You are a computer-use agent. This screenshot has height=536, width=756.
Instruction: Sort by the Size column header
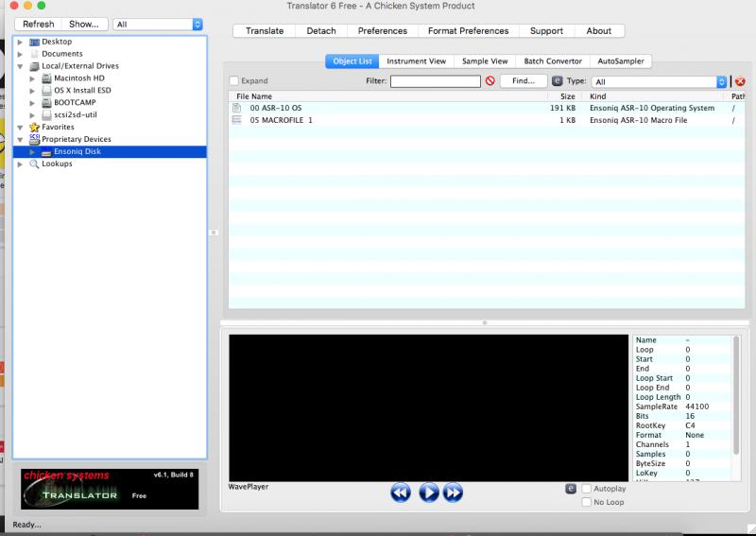point(564,96)
